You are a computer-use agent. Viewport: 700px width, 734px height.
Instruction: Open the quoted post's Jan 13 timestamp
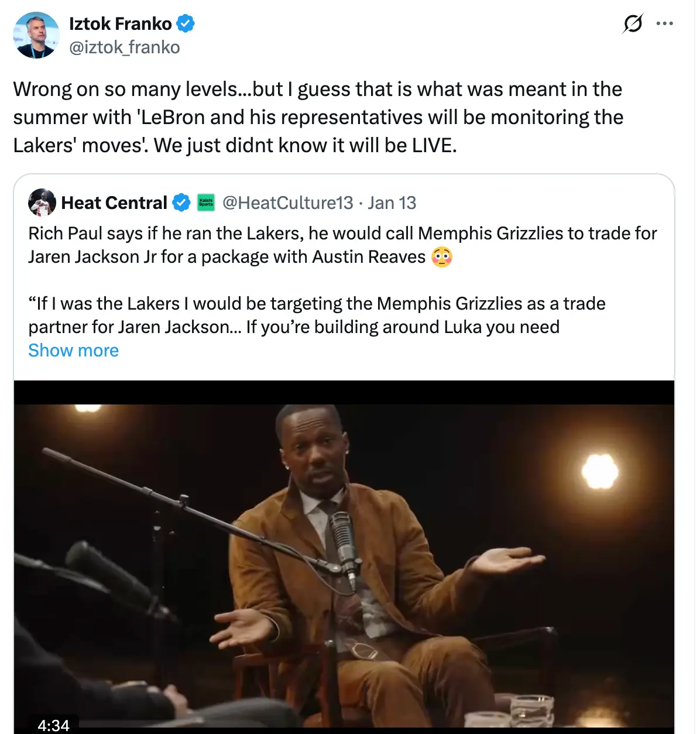coord(392,203)
